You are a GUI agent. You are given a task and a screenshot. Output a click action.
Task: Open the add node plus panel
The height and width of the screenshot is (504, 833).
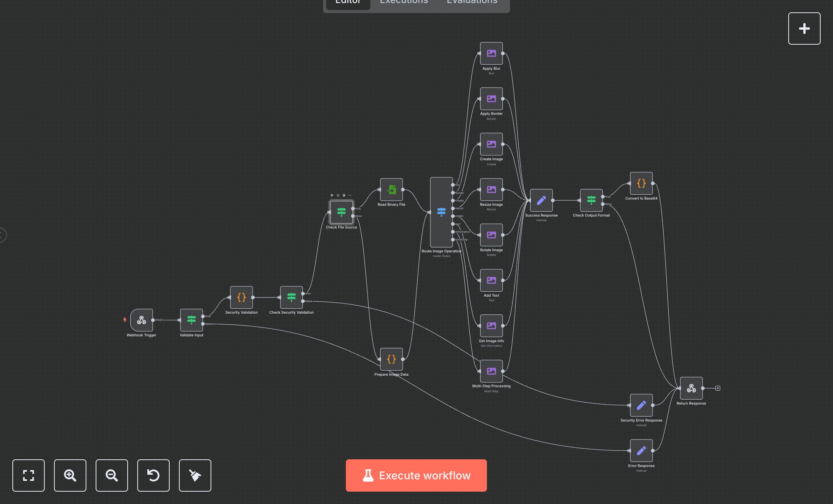tap(804, 29)
